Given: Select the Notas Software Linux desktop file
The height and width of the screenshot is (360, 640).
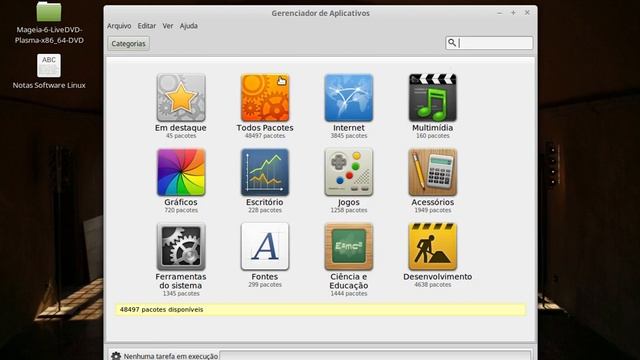Looking at the screenshot, I should [49, 71].
